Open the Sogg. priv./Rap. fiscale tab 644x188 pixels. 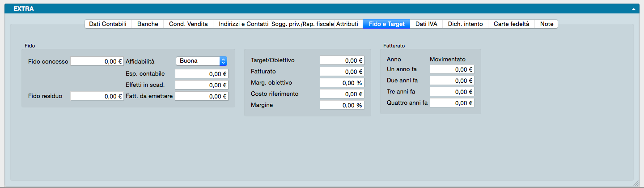[x=302, y=24]
